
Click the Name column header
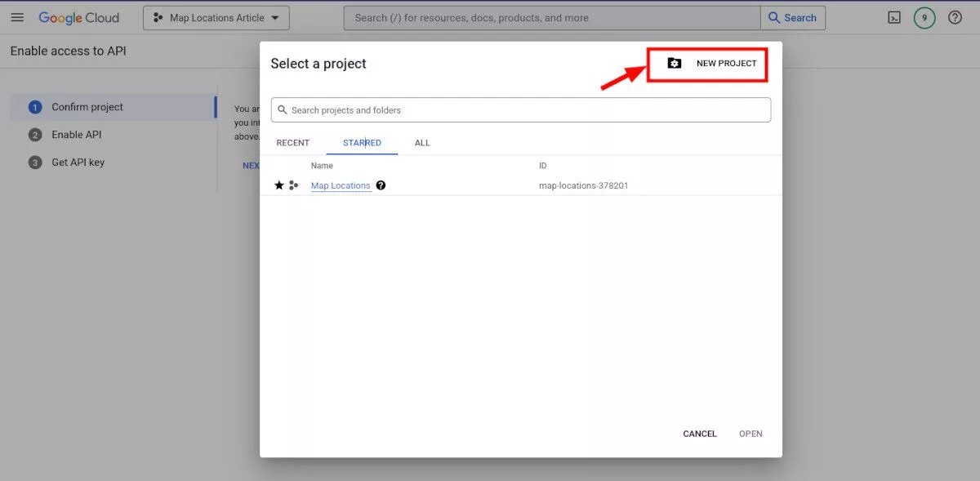pos(322,166)
